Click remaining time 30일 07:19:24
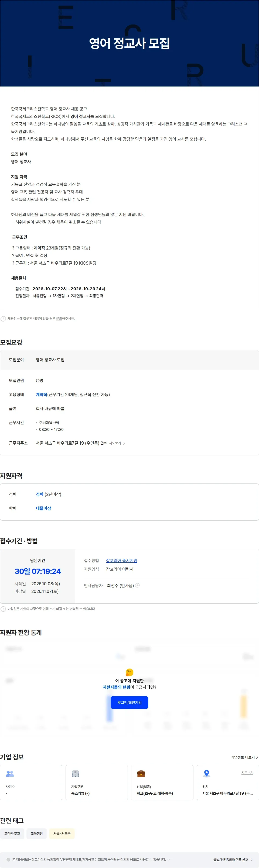The height and width of the screenshot is (868, 259). click(x=38, y=571)
